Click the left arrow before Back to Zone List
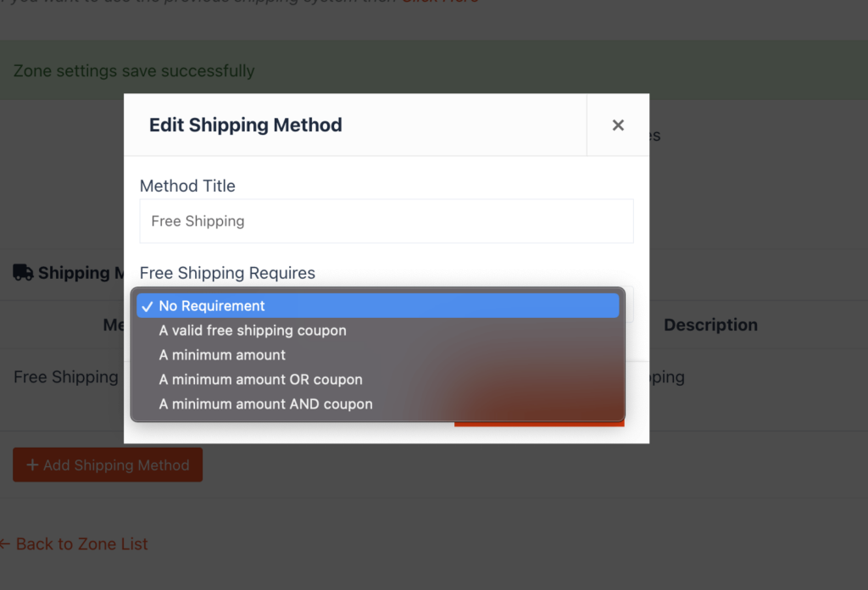This screenshot has width=868, height=590. pos(4,544)
